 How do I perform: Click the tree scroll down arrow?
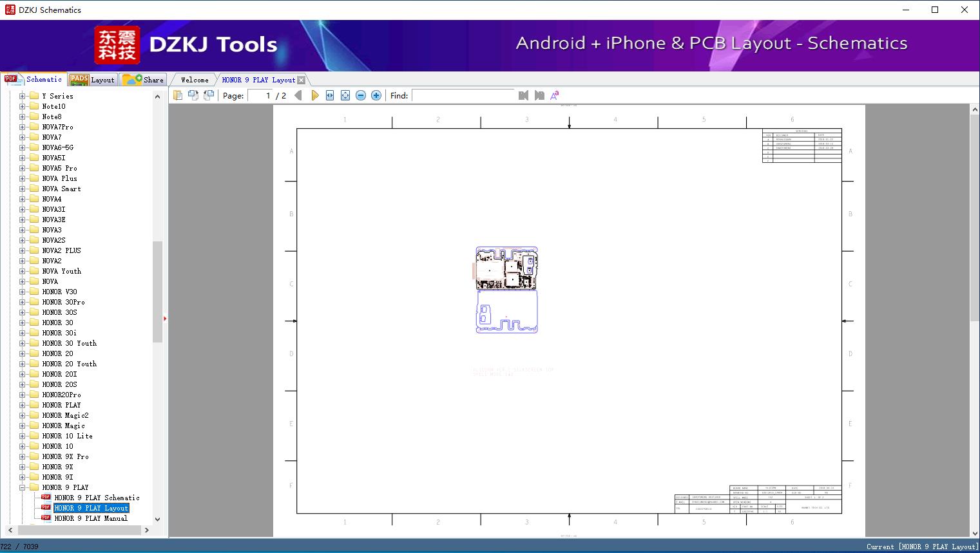pos(157,519)
